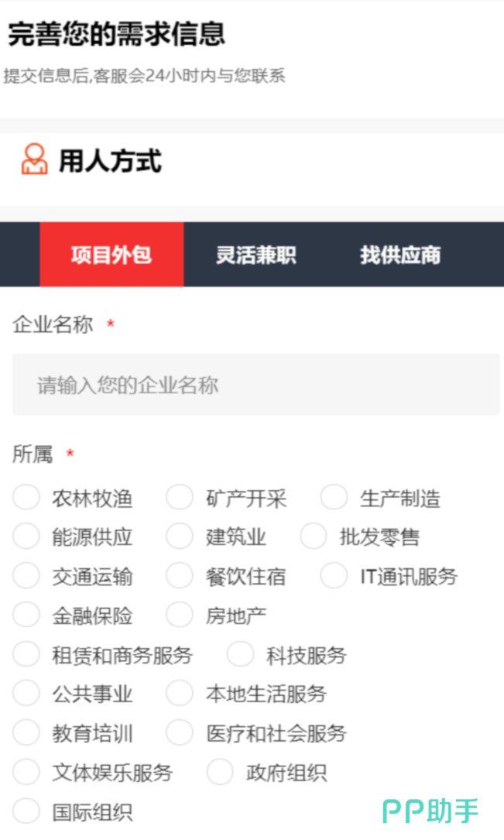Select the 建筑业 radio button
Viewport: 504px width, 840px height.
[180, 537]
